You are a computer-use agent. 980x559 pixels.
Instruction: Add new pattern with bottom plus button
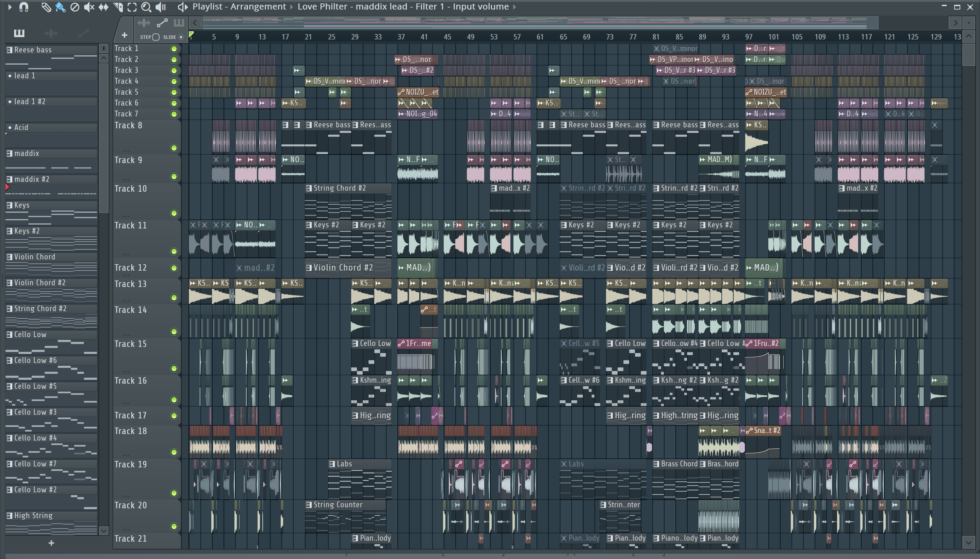51,543
